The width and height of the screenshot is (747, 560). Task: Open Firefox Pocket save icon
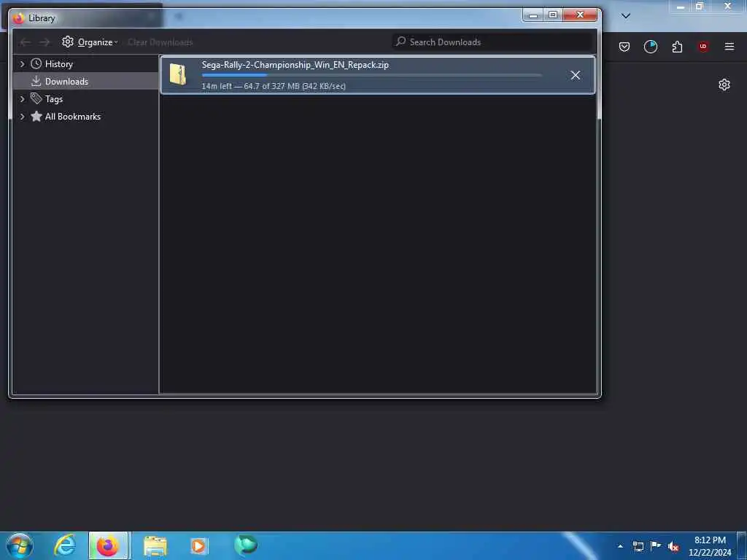click(624, 47)
